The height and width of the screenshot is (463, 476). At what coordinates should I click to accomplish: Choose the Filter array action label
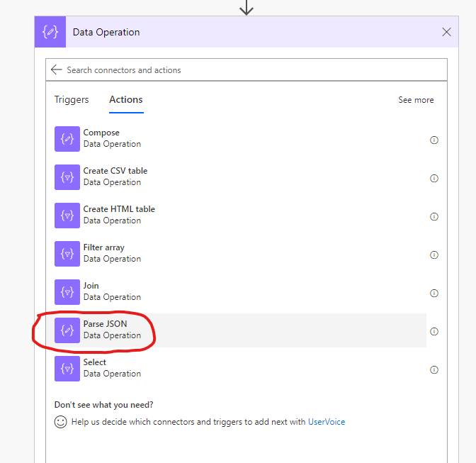tap(103, 248)
